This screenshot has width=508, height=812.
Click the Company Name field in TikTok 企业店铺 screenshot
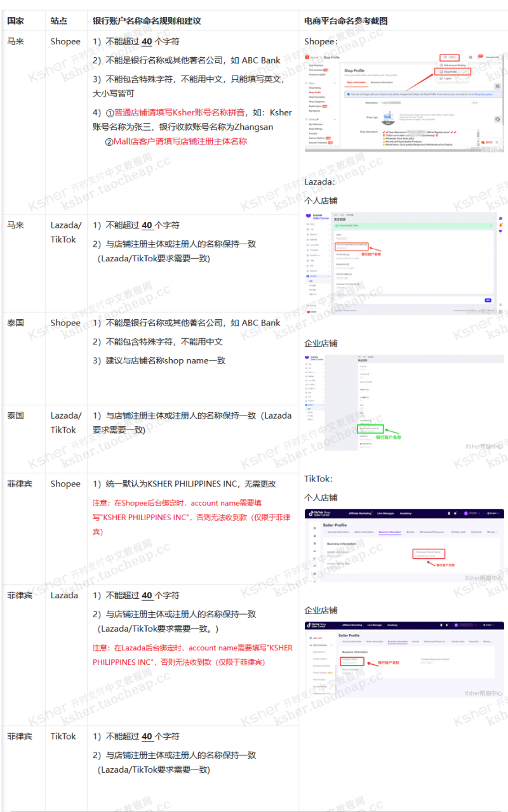click(351, 661)
